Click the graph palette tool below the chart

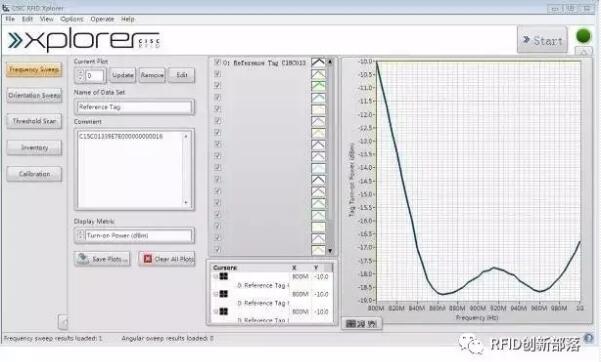click(x=361, y=324)
